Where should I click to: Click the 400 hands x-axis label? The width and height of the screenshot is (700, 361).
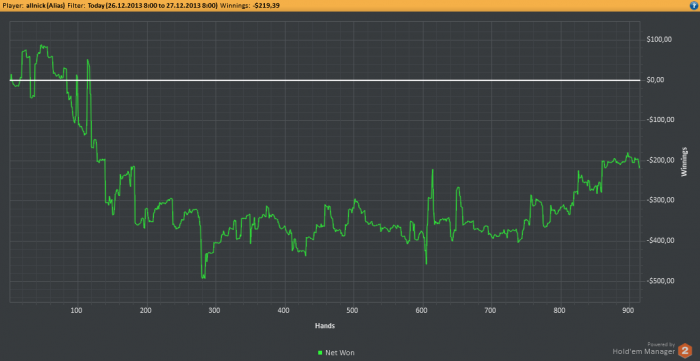click(x=284, y=310)
